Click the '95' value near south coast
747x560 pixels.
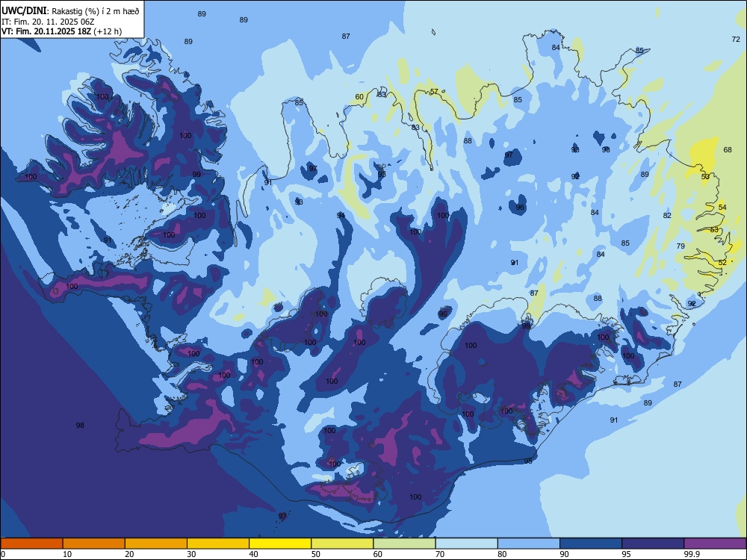click(x=528, y=461)
